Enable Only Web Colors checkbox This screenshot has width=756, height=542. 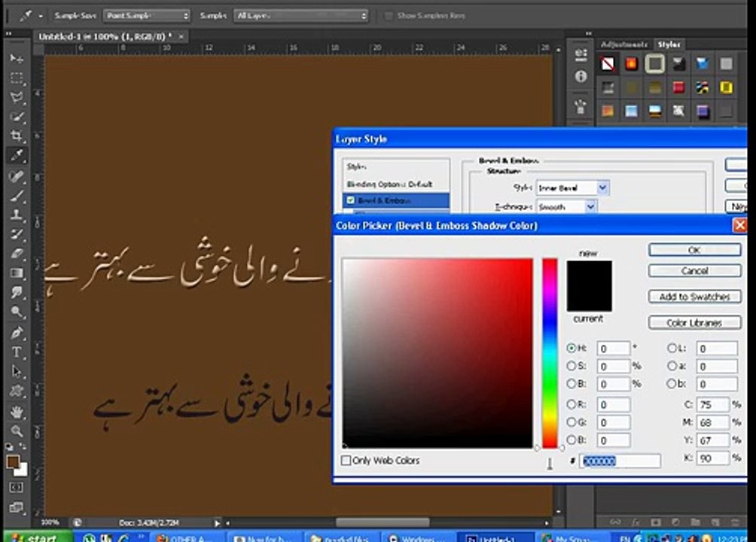click(x=346, y=460)
